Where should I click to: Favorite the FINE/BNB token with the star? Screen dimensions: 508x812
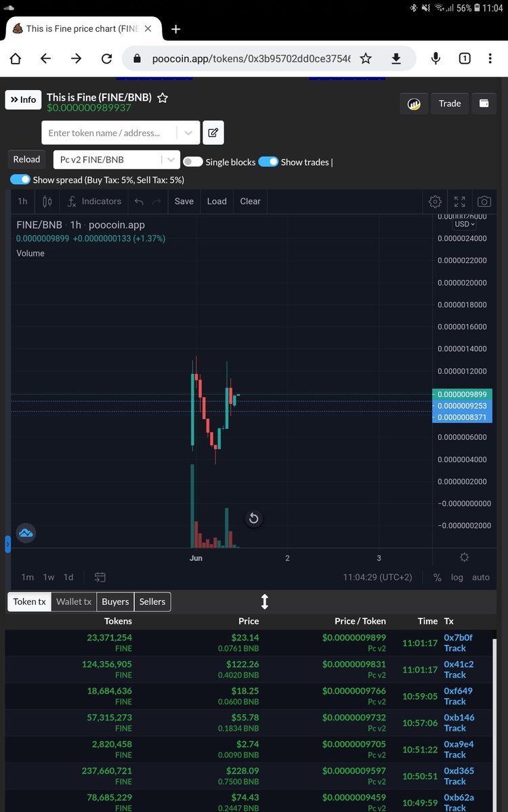coord(163,98)
